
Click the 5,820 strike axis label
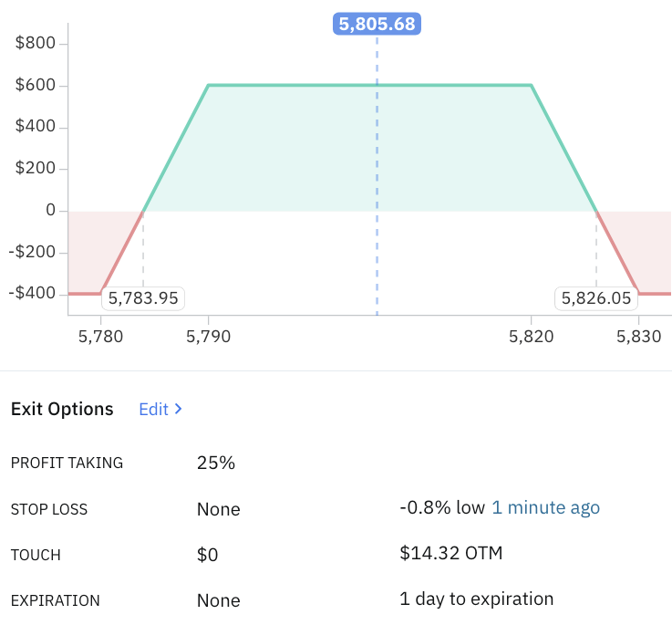(532, 337)
